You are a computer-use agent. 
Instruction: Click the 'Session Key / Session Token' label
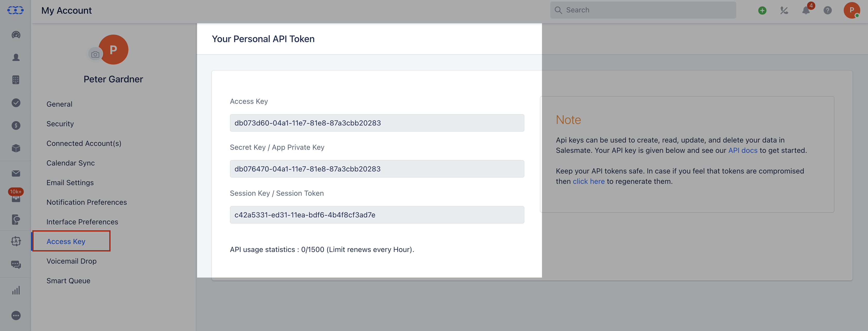click(x=277, y=193)
